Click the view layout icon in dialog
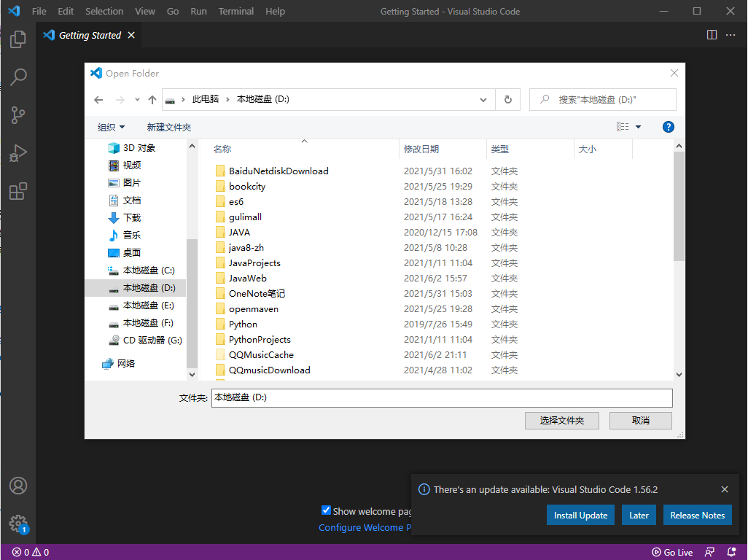Screen dimensions: 748x560 coord(623,126)
